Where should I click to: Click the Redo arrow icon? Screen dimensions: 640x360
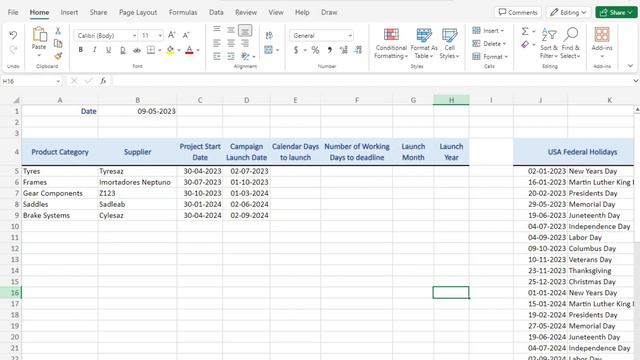pos(13,50)
